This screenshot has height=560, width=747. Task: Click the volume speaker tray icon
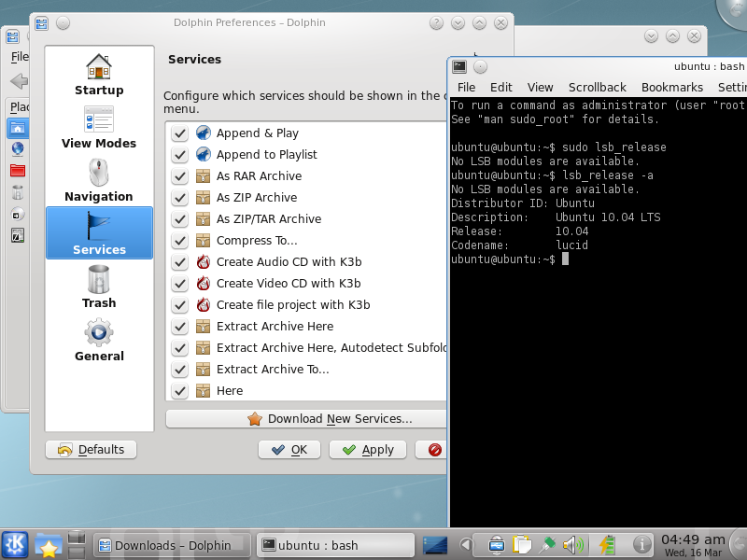click(571, 544)
